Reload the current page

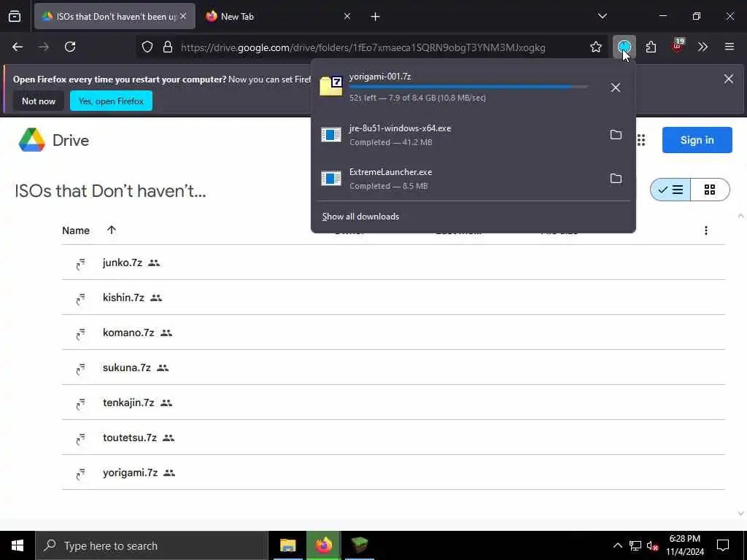[70, 47]
